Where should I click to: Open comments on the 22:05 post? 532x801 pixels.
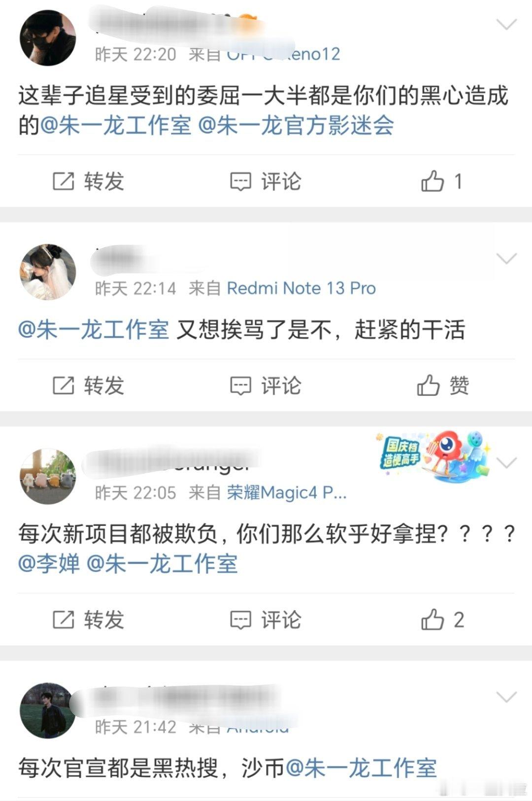pos(266,620)
